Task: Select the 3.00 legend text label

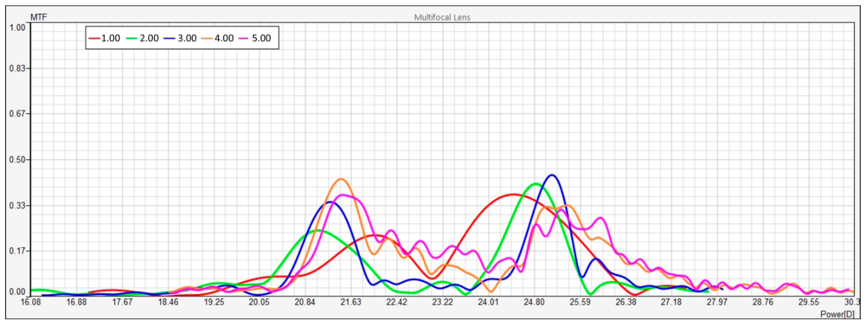Action: (x=187, y=38)
